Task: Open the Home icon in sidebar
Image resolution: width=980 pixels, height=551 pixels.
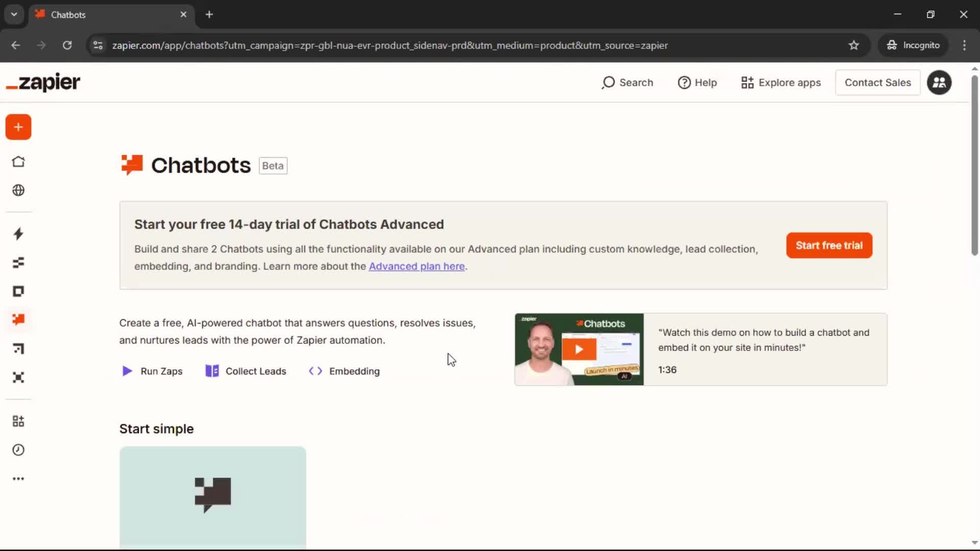Action: 18,162
